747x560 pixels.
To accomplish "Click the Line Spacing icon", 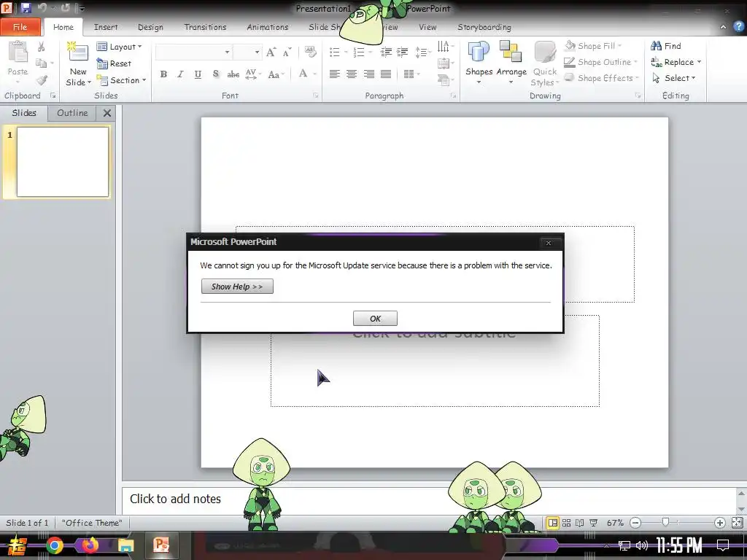I will coord(421,52).
